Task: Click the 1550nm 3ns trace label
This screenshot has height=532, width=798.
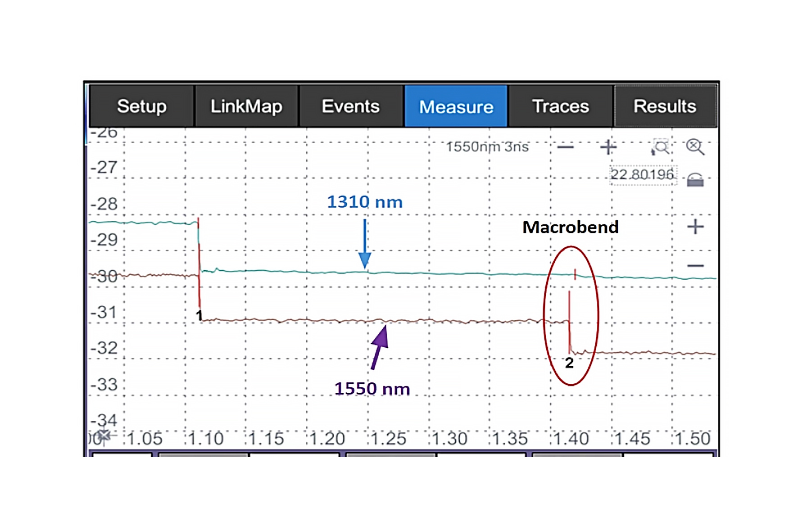Action: click(x=487, y=147)
